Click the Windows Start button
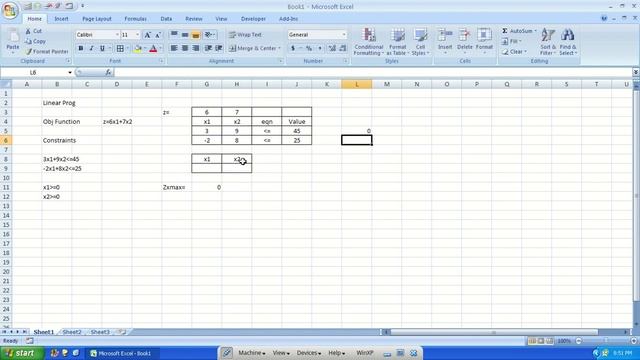The height and width of the screenshot is (360, 640). pyautogui.click(x=21, y=353)
